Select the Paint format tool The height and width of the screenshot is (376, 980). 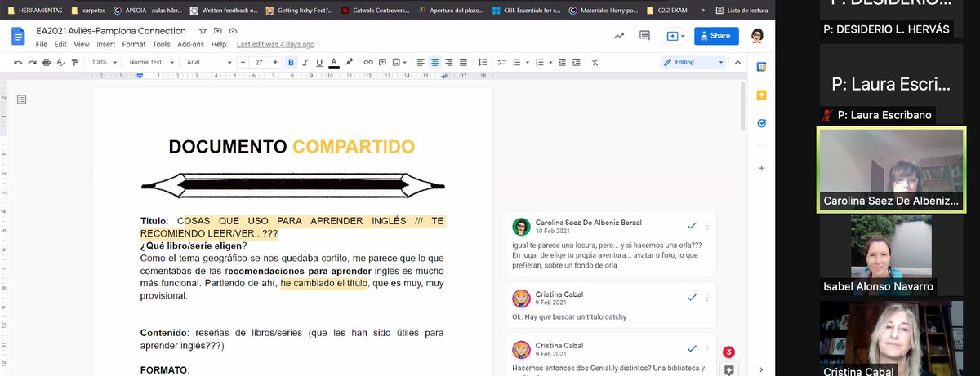point(74,62)
